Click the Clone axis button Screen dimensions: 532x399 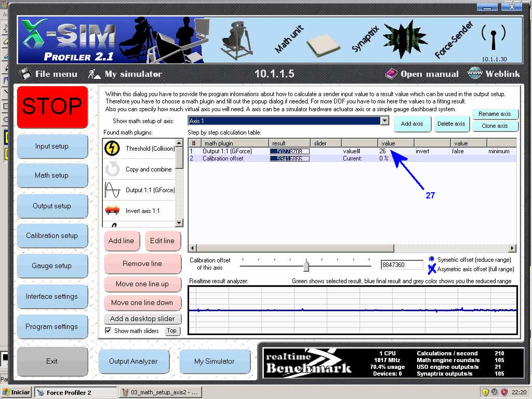495,126
